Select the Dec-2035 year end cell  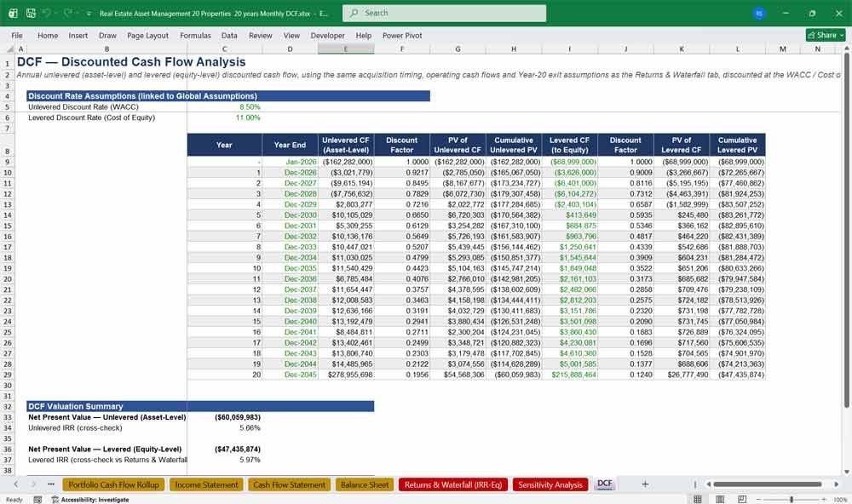pos(291,268)
